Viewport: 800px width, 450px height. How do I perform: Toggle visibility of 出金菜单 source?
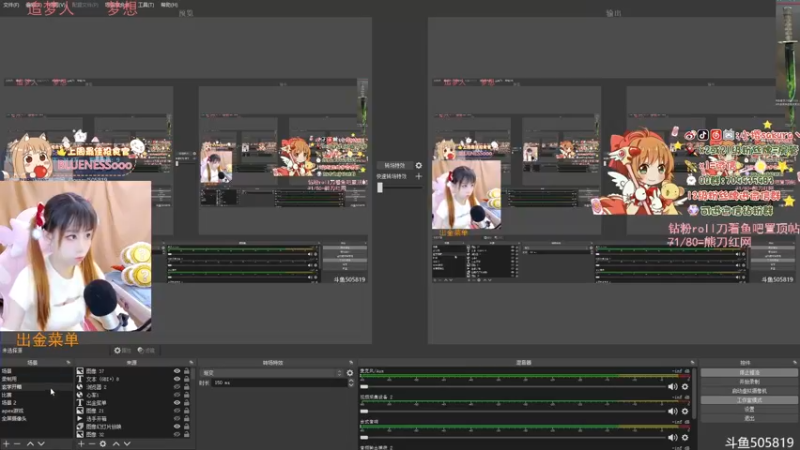177,403
